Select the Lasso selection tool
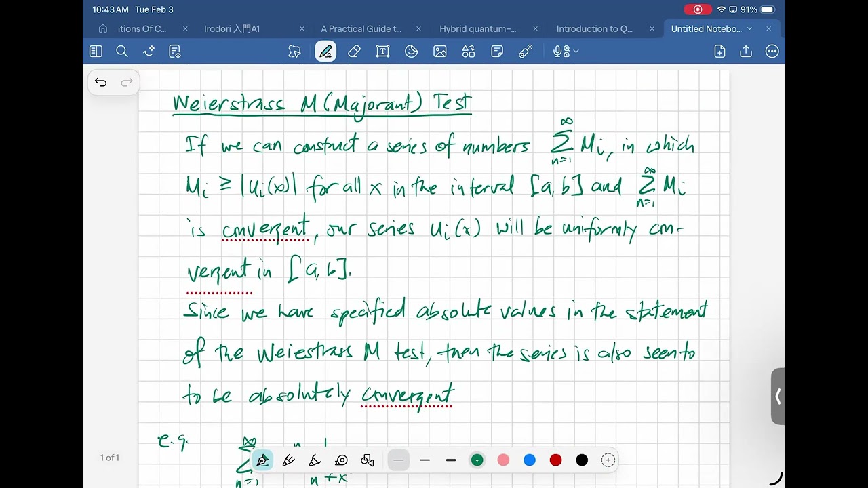 point(294,52)
